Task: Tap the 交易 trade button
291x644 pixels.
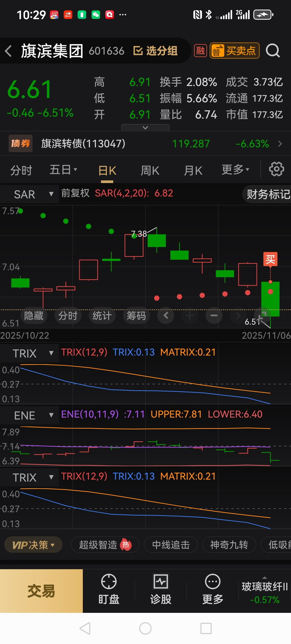Action: coord(41,591)
